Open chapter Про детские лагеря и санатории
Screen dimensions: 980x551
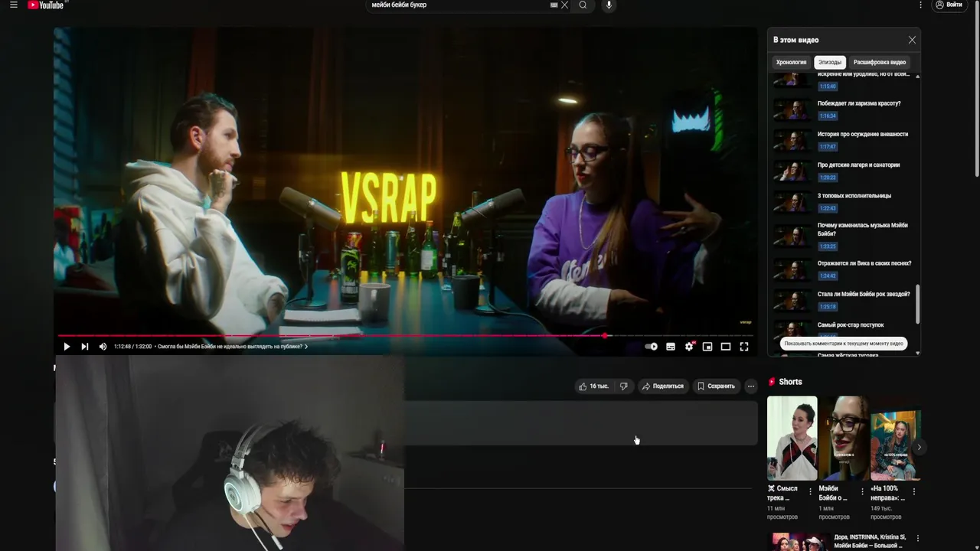pyautogui.click(x=858, y=165)
